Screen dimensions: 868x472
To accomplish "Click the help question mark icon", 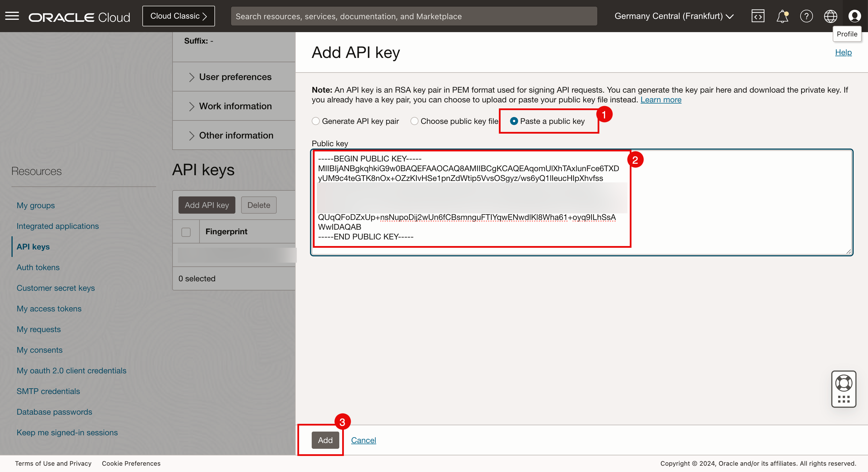I will (x=806, y=16).
